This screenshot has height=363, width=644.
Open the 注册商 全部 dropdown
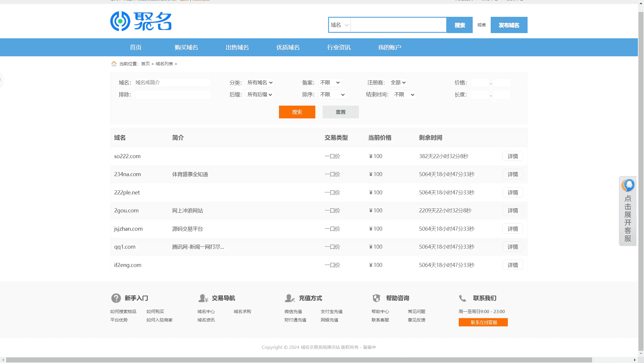click(398, 82)
